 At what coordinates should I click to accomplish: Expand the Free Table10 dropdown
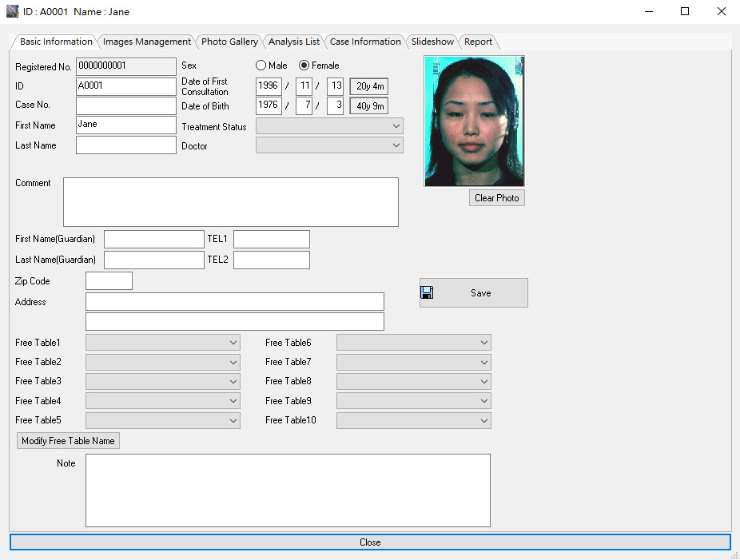coord(414,420)
